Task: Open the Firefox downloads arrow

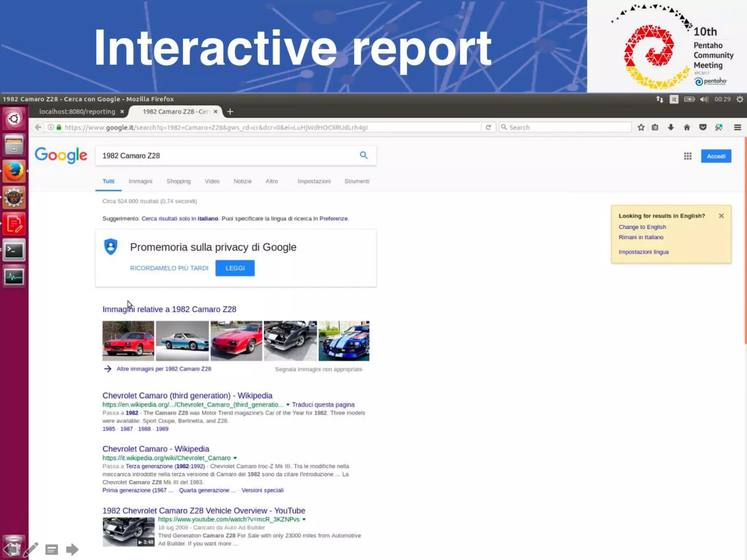Action: coord(671,127)
